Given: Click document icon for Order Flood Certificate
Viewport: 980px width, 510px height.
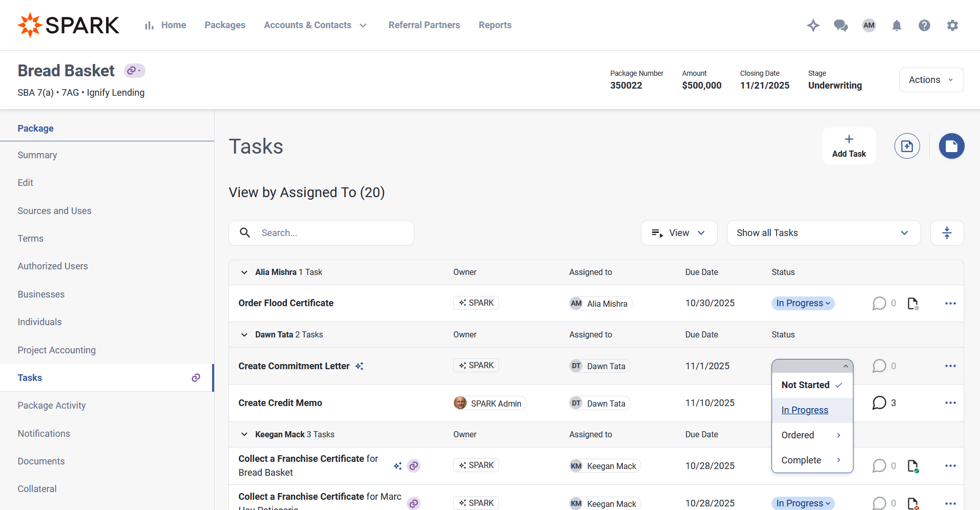Looking at the screenshot, I should pos(912,304).
